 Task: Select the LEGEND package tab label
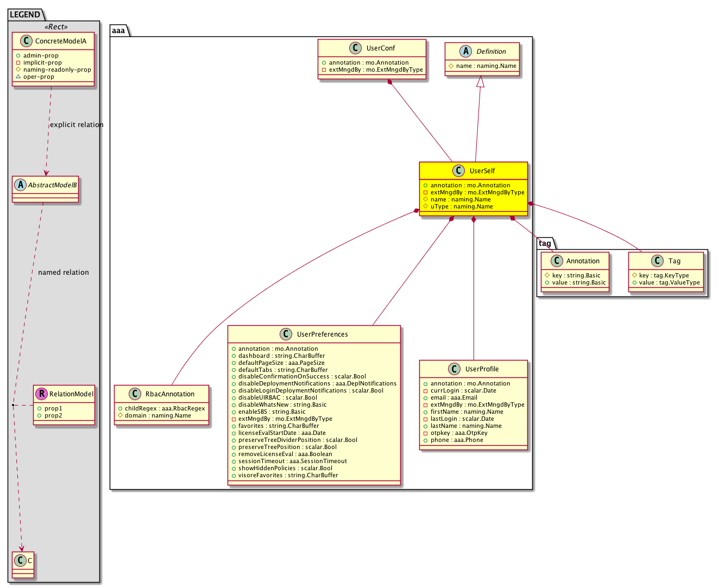(x=24, y=15)
